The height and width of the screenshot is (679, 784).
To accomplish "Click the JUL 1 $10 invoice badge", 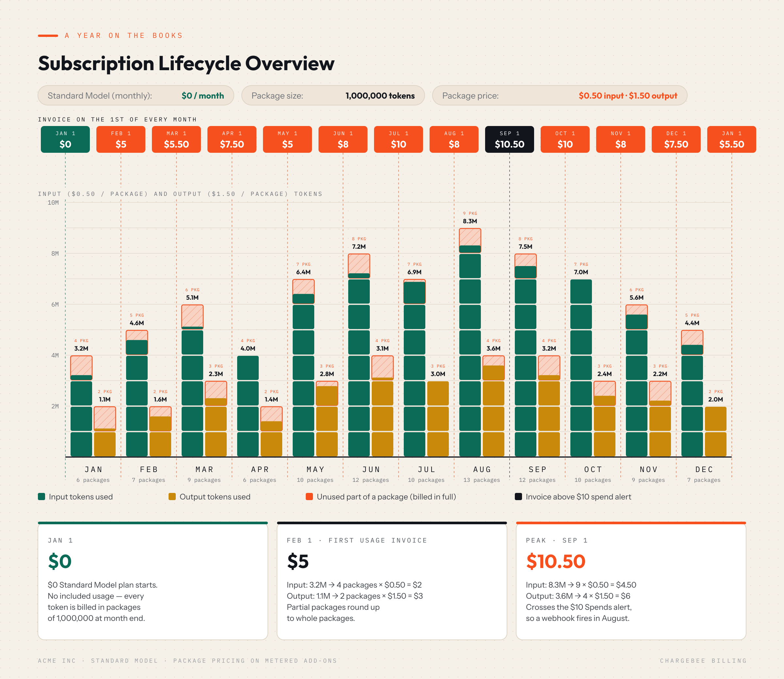I will click(399, 139).
